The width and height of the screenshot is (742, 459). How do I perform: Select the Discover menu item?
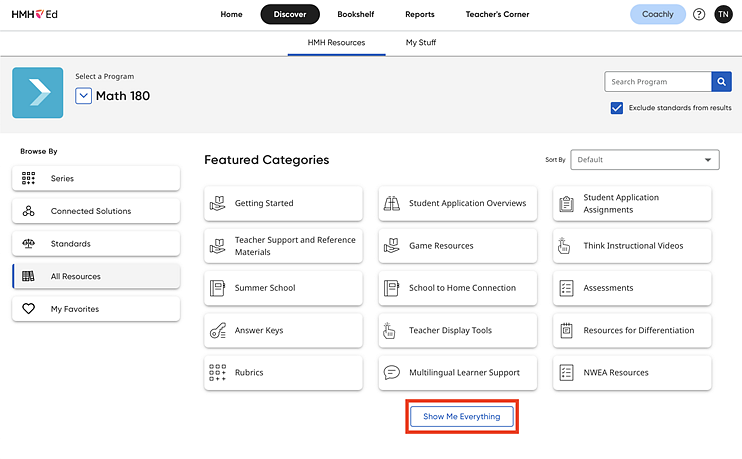(x=290, y=14)
